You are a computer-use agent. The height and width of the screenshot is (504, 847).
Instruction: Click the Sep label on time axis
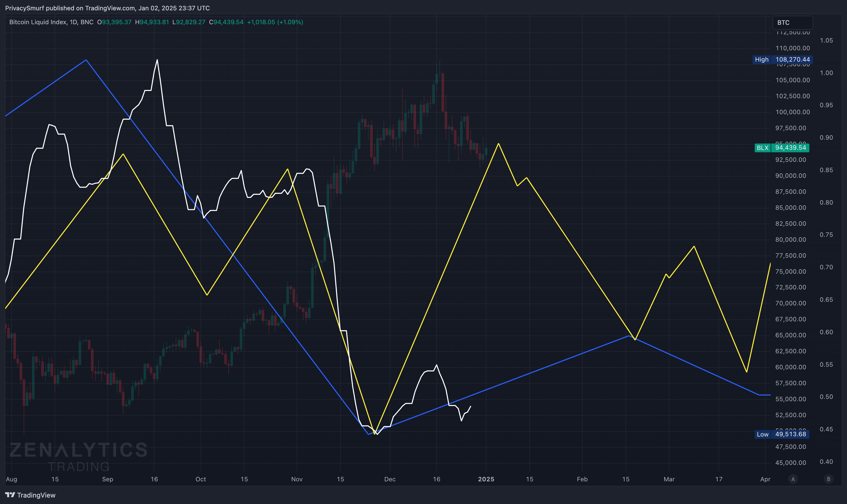click(x=107, y=479)
